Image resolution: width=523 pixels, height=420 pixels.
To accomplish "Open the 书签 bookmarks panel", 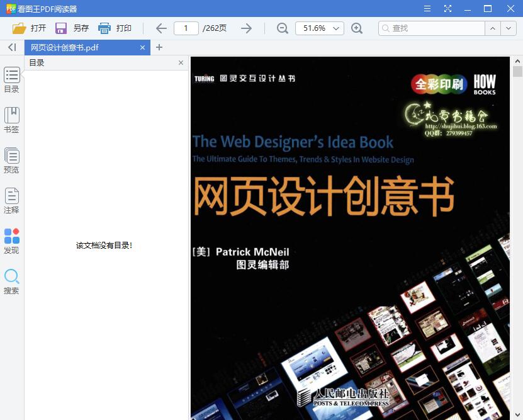I will tap(12, 120).
